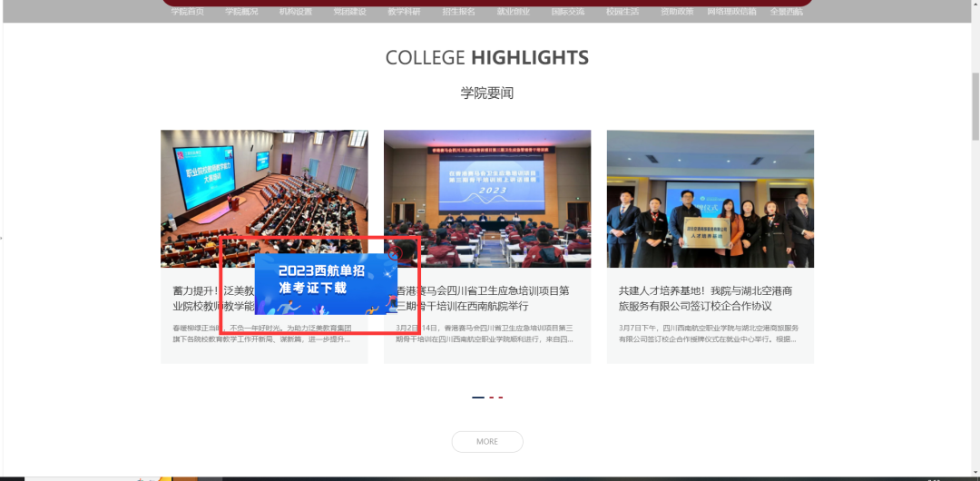Open the 湖北空港 signing ceremony group photo
This screenshot has height=481, width=980.
point(710,199)
